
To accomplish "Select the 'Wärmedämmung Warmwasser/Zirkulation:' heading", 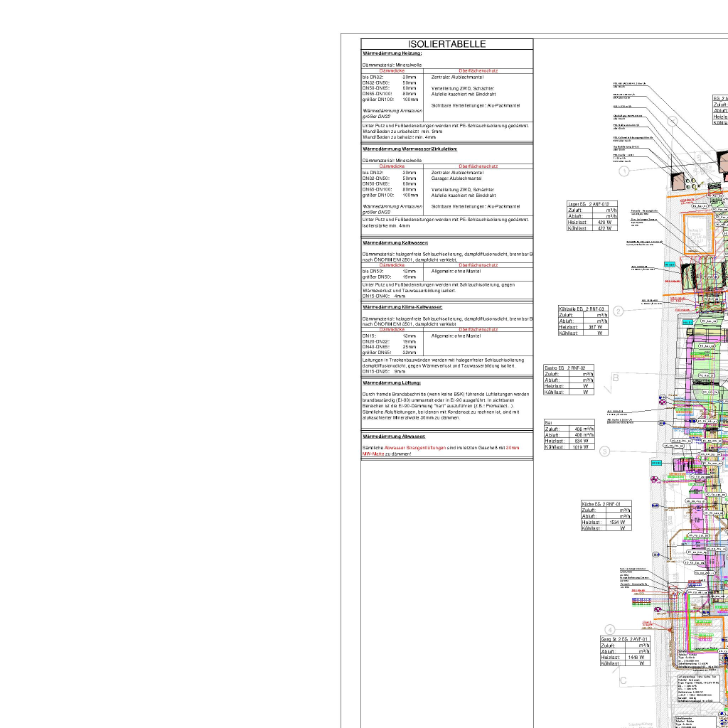I will pos(410,149).
